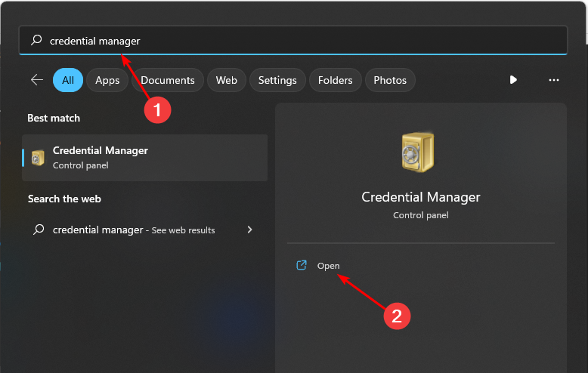Switch to the Apps filter tab
Screen dimensions: 588x373
pyautogui.click(x=107, y=80)
